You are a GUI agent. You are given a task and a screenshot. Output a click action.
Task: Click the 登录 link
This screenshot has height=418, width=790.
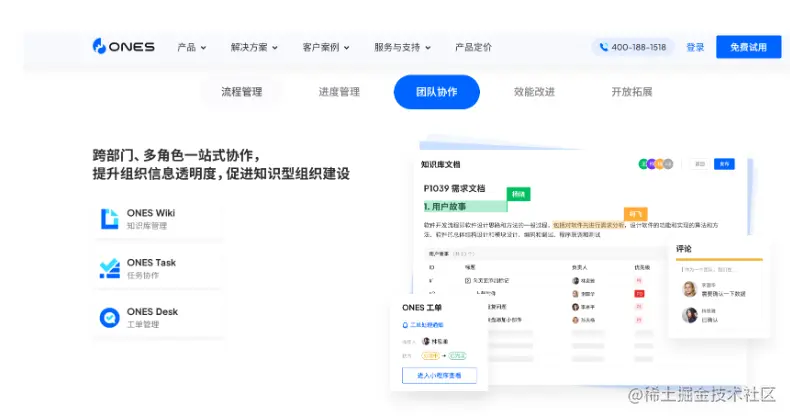tap(695, 47)
